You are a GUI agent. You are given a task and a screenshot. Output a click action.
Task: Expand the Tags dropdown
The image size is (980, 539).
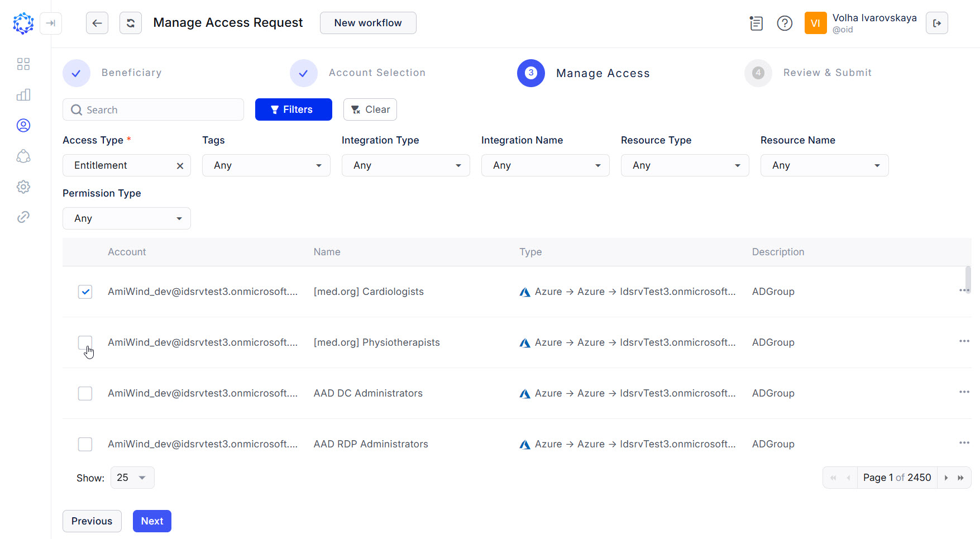[266, 165]
